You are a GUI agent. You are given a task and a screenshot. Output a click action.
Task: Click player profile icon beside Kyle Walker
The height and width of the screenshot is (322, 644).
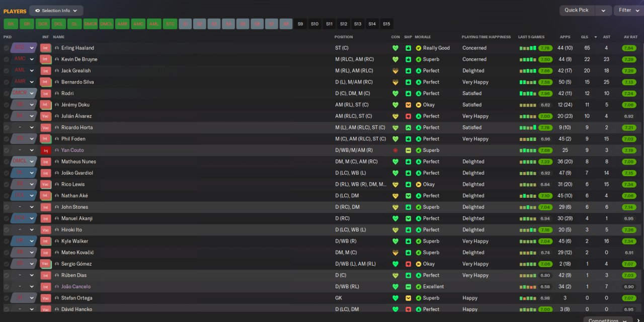[57, 241]
